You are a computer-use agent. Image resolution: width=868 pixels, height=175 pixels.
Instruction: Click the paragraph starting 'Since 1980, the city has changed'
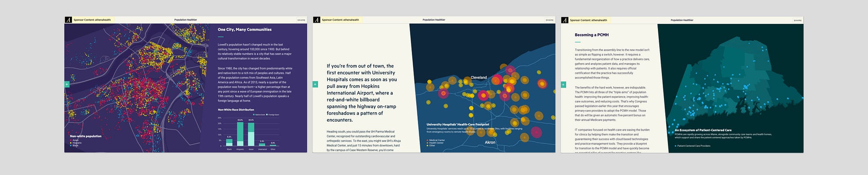[255, 84]
